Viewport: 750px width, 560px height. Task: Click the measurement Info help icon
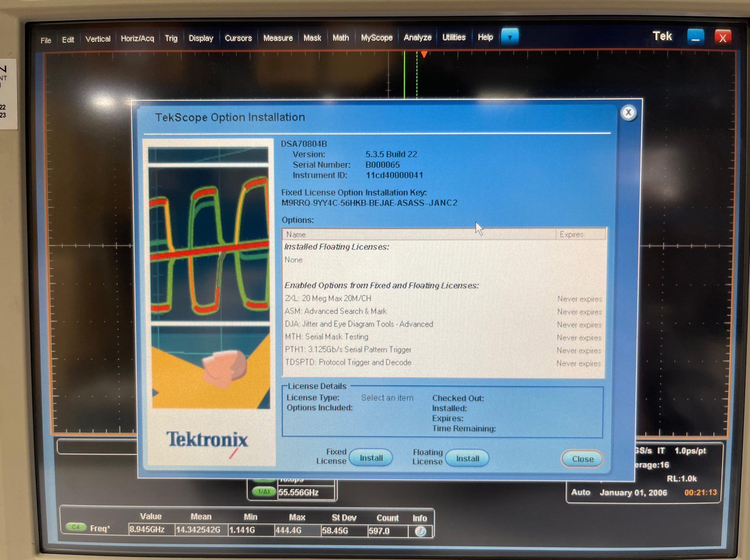420,531
